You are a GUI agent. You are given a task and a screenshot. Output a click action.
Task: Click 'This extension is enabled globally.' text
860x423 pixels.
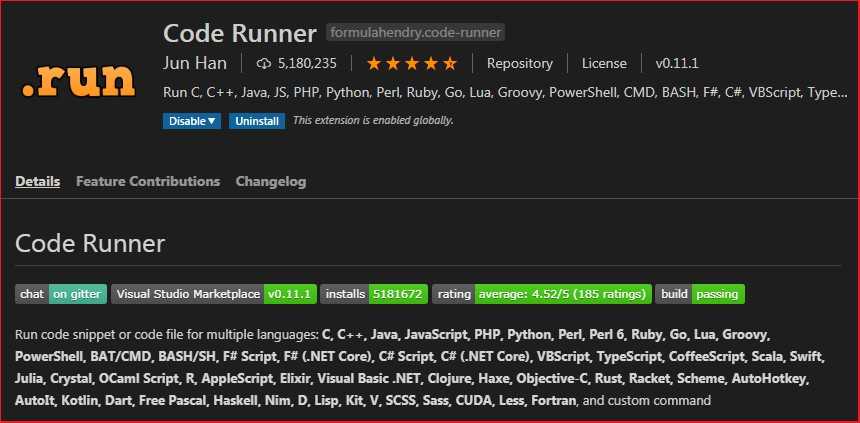point(373,120)
